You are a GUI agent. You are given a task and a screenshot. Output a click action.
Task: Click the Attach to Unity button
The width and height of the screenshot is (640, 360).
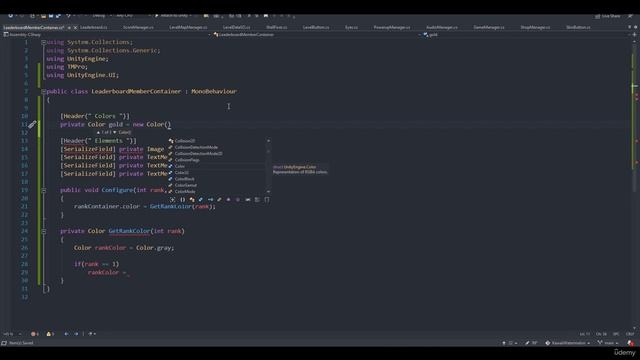tap(173, 16)
